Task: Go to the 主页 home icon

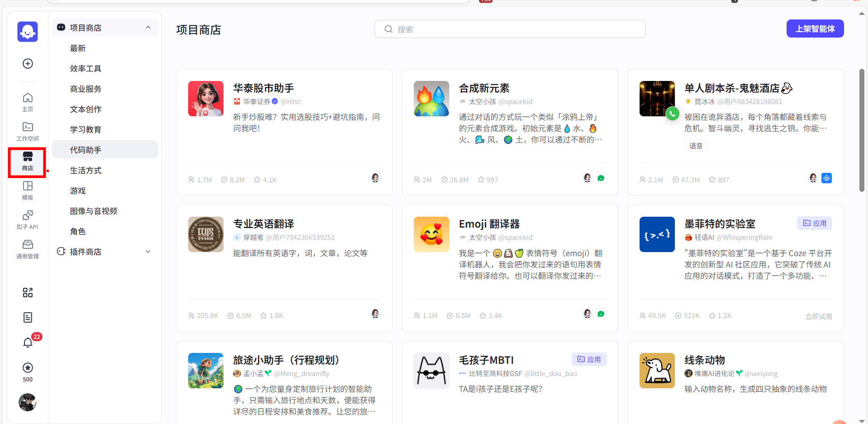Action: [x=28, y=102]
